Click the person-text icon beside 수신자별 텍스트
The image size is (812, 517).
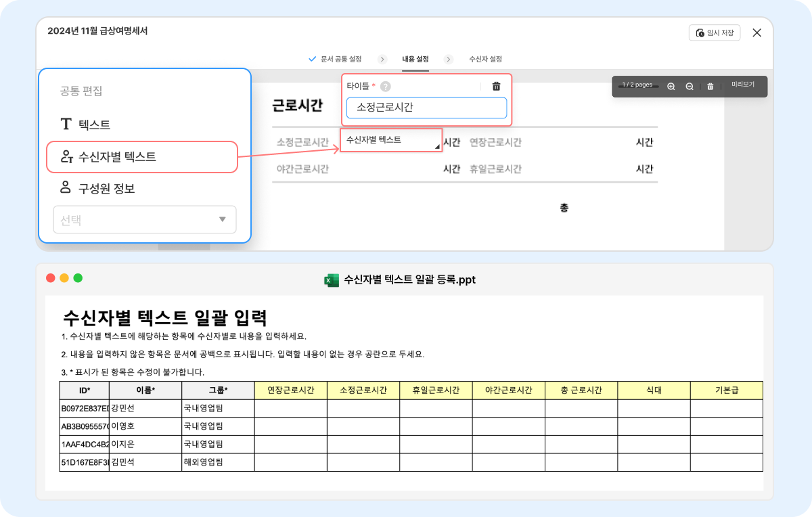coord(66,157)
